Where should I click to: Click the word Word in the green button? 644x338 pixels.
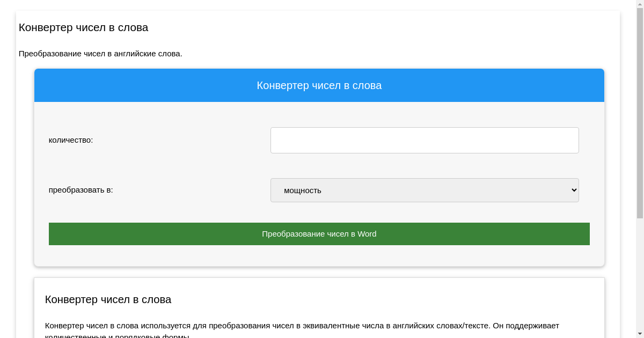coord(367,234)
